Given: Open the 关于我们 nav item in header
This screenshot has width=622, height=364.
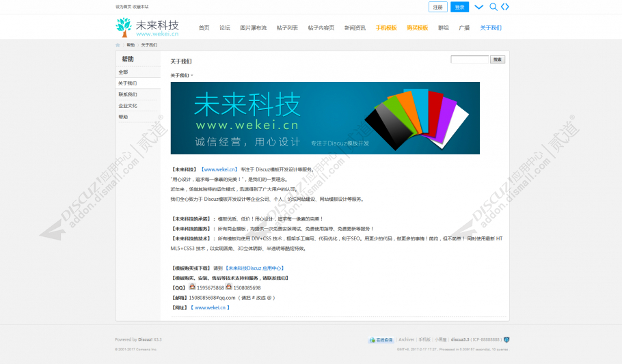Looking at the screenshot, I should point(491,28).
